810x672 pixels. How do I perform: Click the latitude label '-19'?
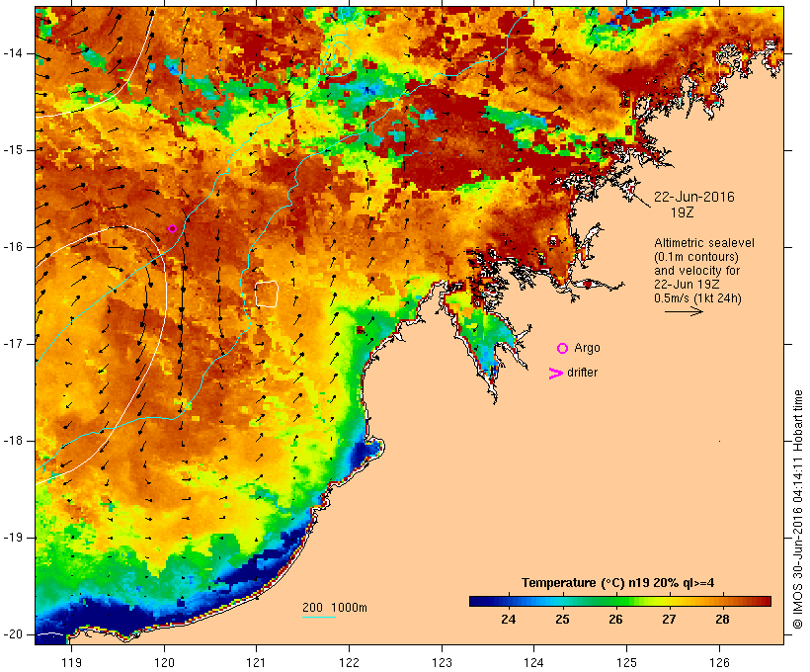13,538
